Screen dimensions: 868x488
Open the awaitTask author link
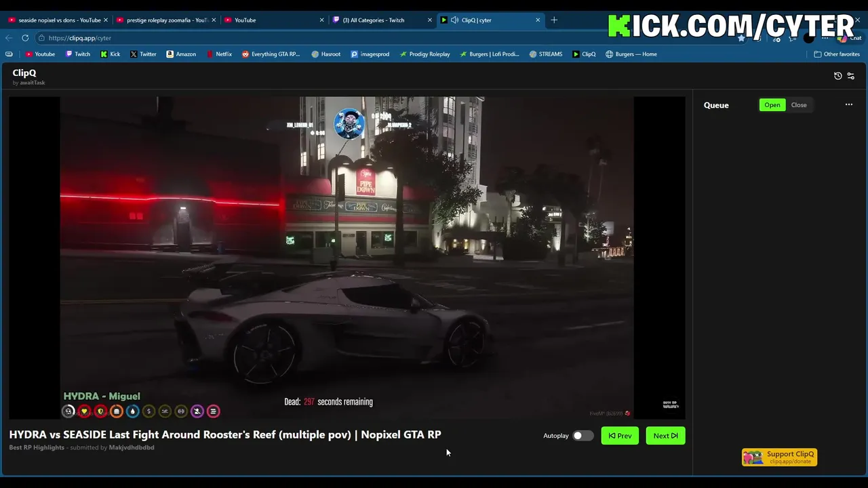[x=32, y=83]
